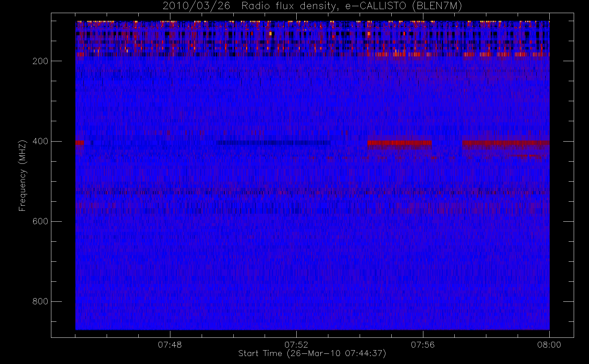Click the '600' frequency axis label
This screenshot has height=364, width=589.
40,221
